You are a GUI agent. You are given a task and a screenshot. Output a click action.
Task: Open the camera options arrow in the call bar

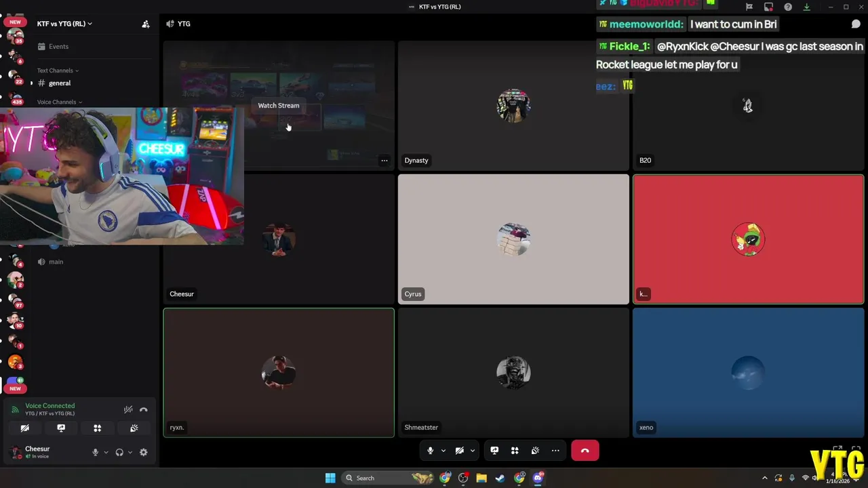click(473, 451)
